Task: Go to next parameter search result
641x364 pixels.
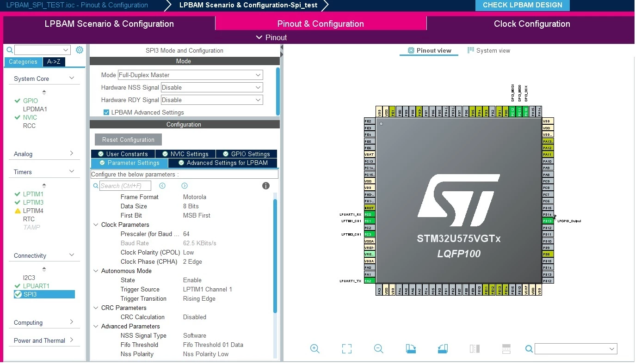Action: 185,186
